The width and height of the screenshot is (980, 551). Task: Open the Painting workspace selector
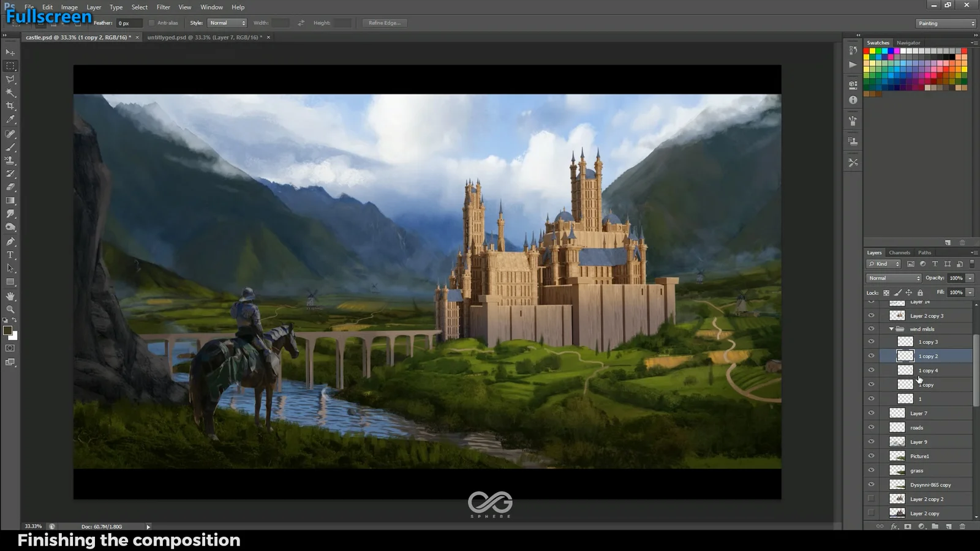[945, 23]
